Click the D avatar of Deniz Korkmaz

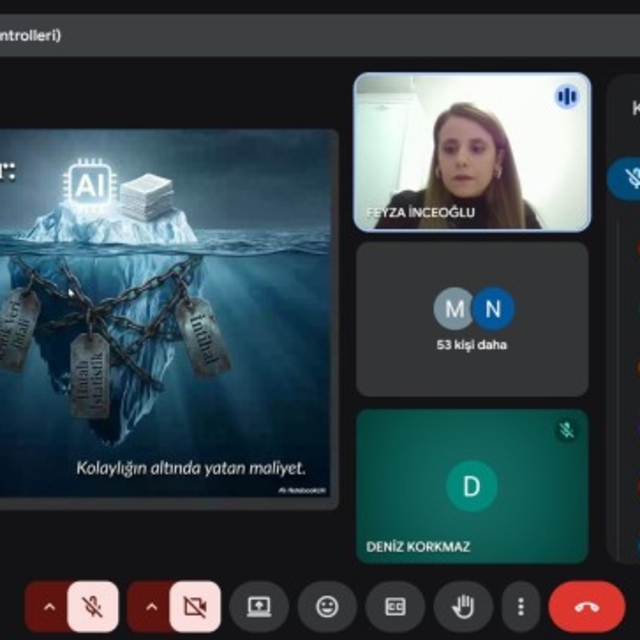click(471, 487)
